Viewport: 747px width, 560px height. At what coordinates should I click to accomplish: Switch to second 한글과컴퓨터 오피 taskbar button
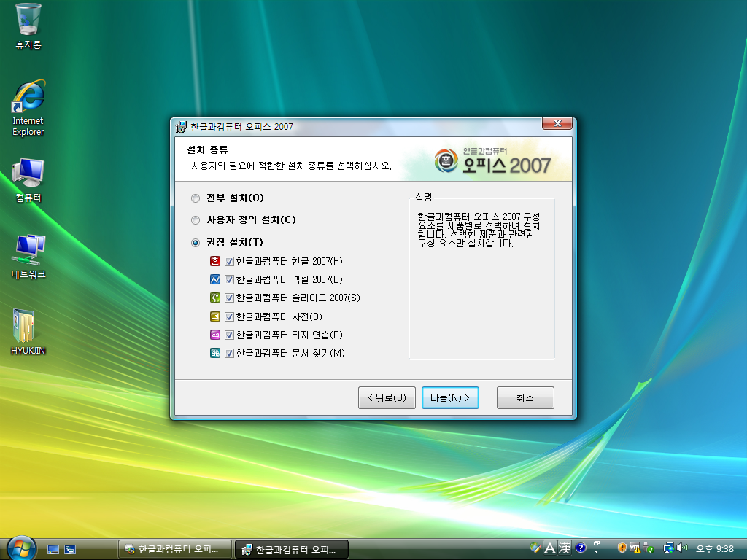coord(292,550)
